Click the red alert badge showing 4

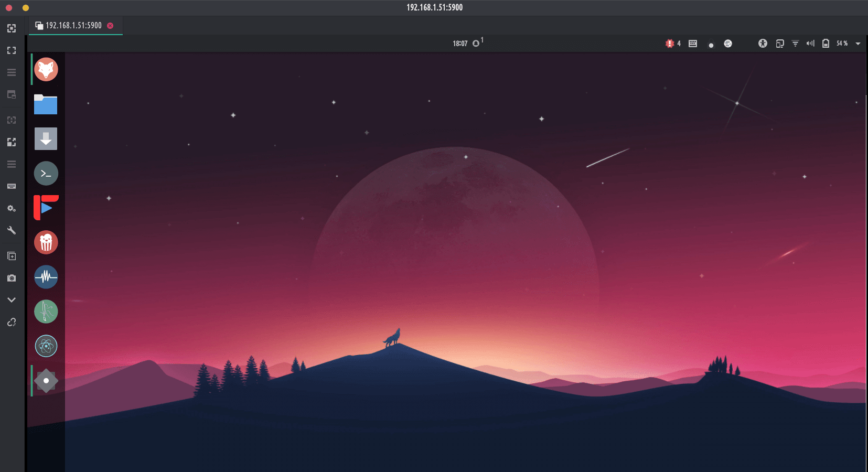pos(673,44)
